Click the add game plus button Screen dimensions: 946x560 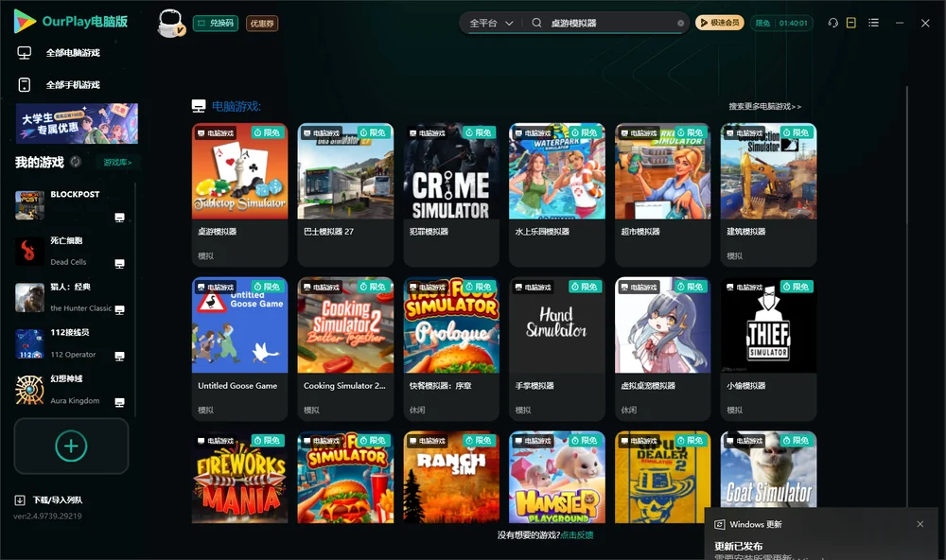click(71, 446)
